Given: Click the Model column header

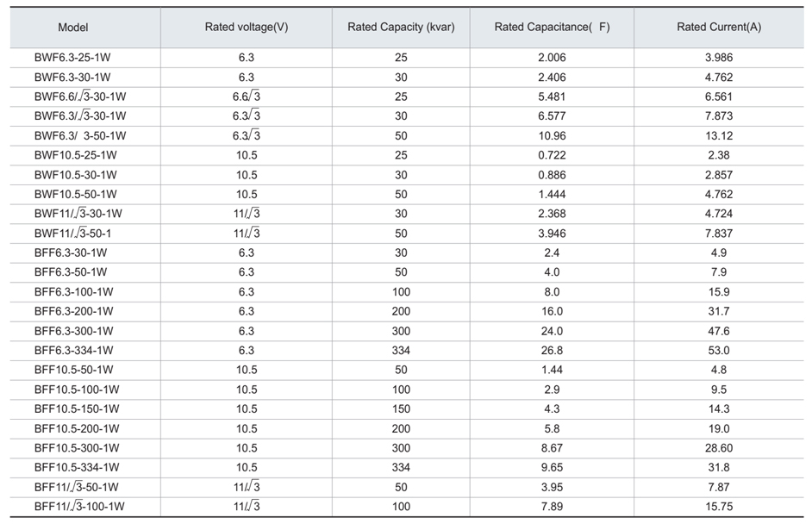Looking at the screenshot, I should [x=73, y=28].
